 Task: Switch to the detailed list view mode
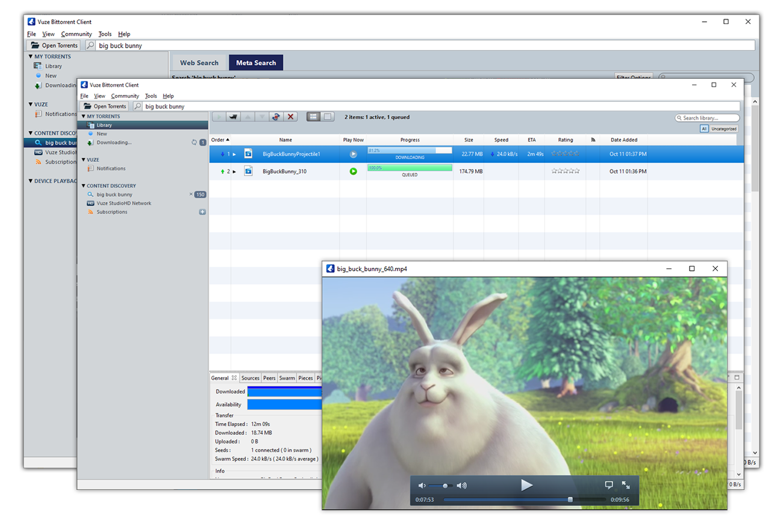(313, 117)
